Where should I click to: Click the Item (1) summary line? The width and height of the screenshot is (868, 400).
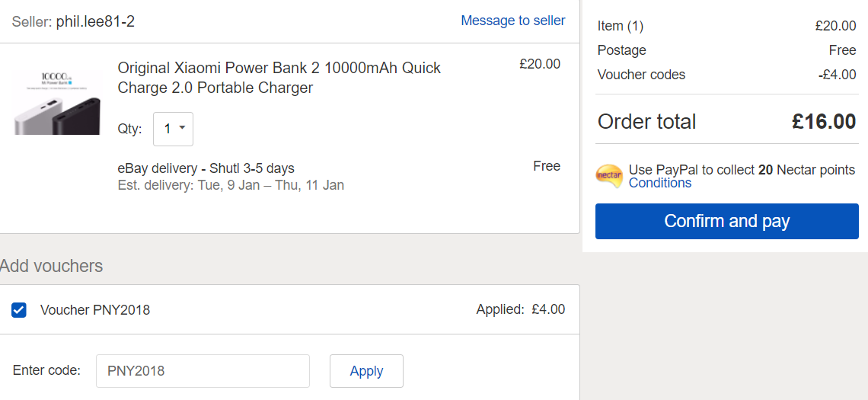(x=727, y=25)
